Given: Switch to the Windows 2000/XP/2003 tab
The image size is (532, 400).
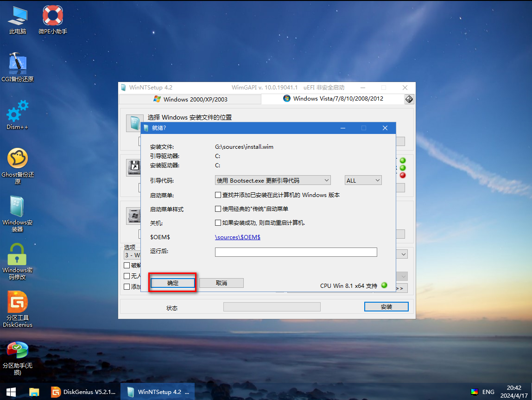Looking at the screenshot, I should point(190,99).
